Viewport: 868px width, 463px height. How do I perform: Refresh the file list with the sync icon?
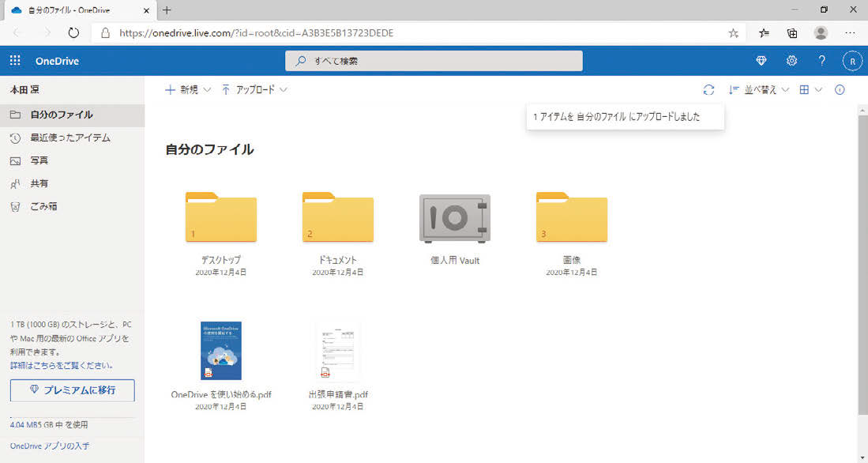click(708, 89)
